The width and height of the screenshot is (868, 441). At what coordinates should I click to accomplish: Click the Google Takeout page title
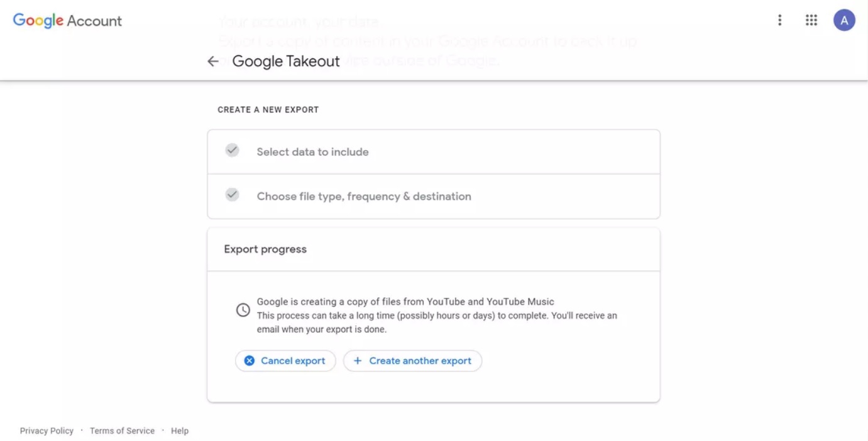tap(286, 61)
